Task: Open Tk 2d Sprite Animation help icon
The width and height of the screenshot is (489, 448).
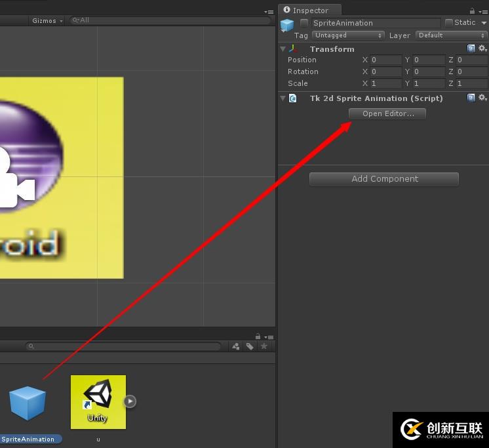Action: point(471,98)
